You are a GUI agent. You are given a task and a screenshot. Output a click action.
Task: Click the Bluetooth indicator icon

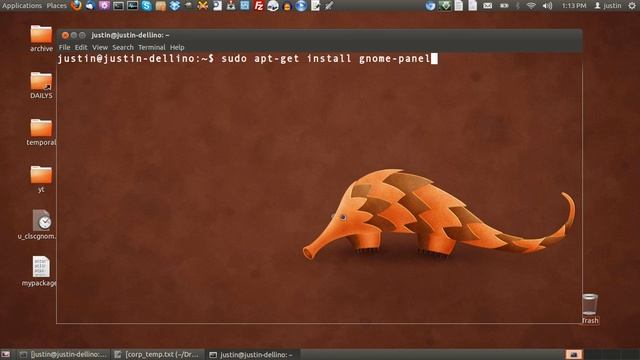(x=517, y=6)
